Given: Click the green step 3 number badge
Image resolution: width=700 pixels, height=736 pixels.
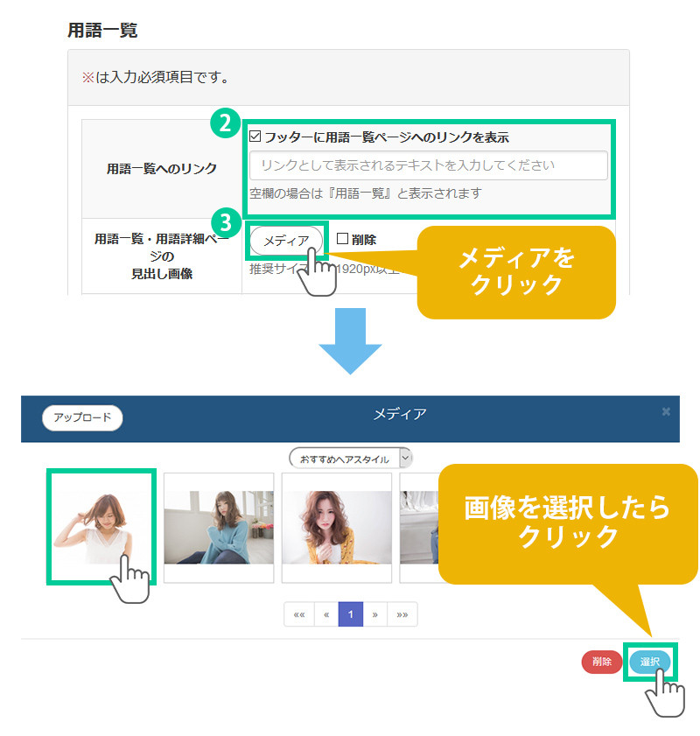Looking at the screenshot, I should (225, 219).
